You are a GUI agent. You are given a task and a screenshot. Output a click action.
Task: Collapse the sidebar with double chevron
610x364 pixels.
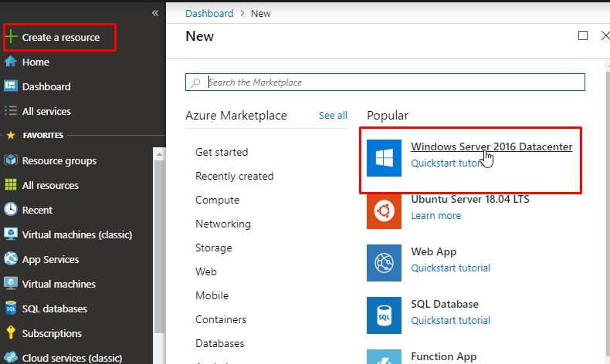click(155, 13)
